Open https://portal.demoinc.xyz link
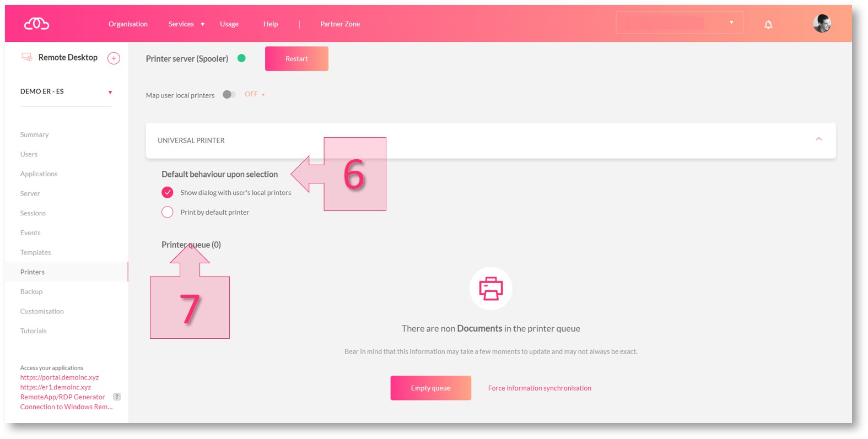868x439 pixels. coord(60,377)
